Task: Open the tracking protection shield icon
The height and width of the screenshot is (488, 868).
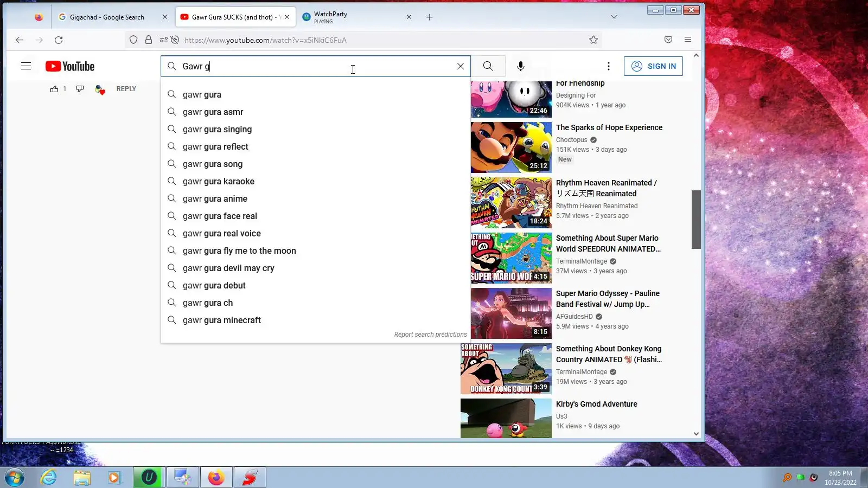Action: pyautogui.click(x=133, y=40)
